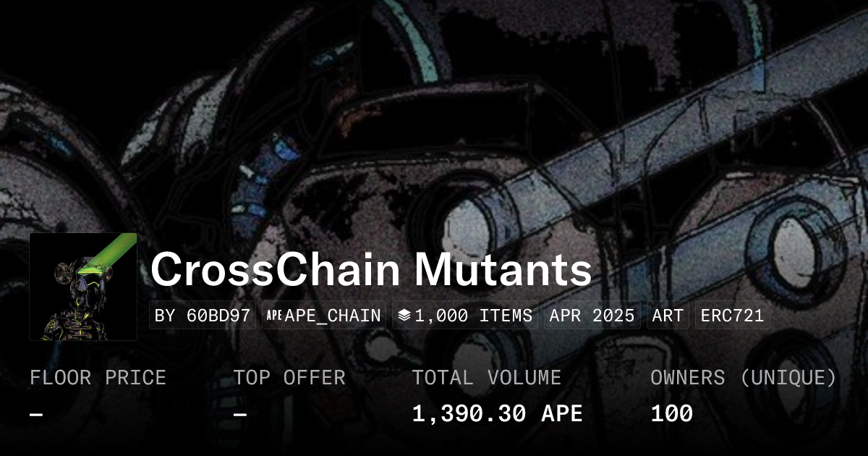The image size is (868, 456).
Task: Click the APR 2025 date badge
Action: point(592,316)
